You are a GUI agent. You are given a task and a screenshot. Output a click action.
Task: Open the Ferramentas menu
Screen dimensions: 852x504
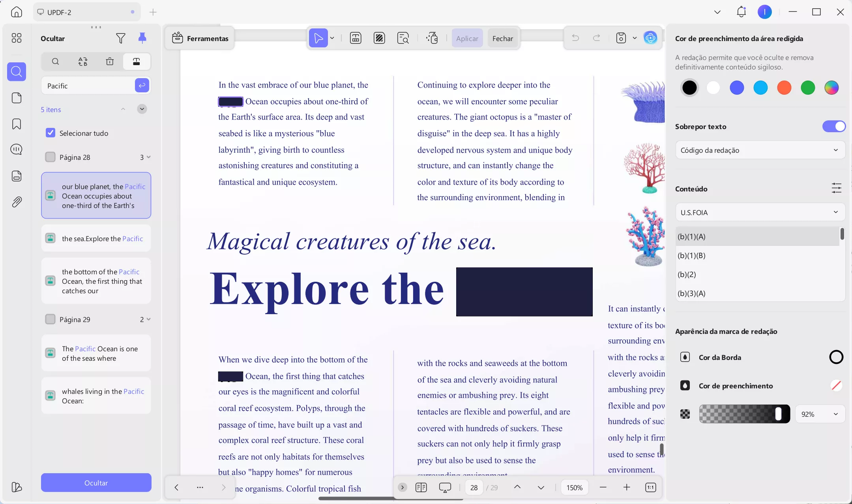click(x=200, y=38)
